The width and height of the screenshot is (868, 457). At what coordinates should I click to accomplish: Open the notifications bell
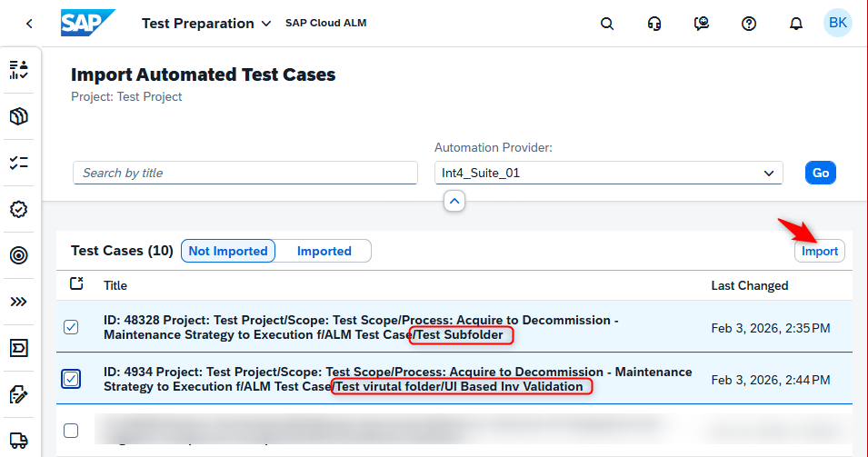pyautogui.click(x=795, y=24)
